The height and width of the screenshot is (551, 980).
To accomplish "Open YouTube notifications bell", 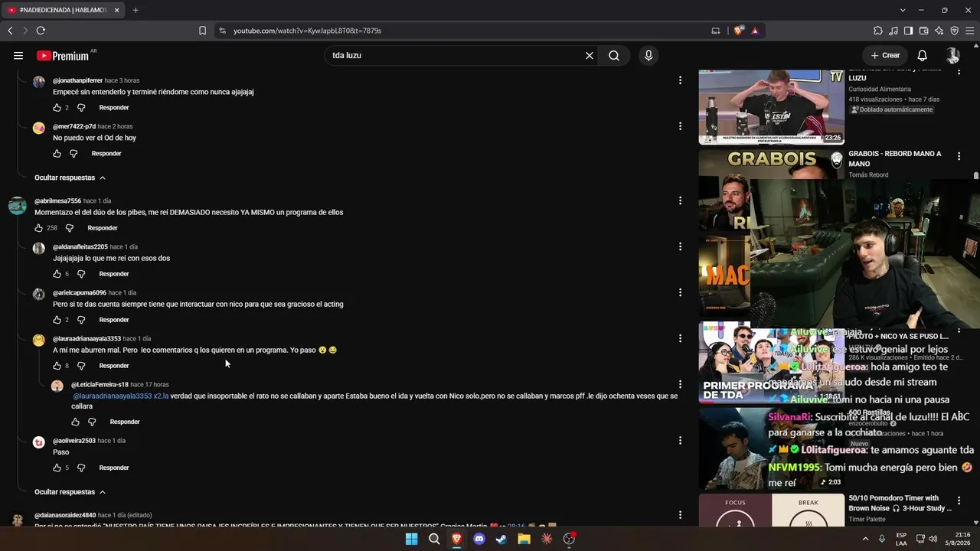I will click(x=923, y=55).
